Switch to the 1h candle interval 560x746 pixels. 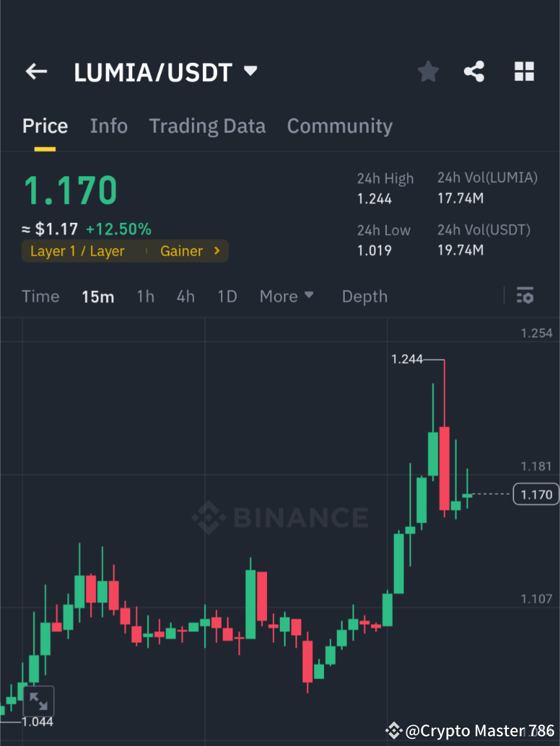pos(145,296)
